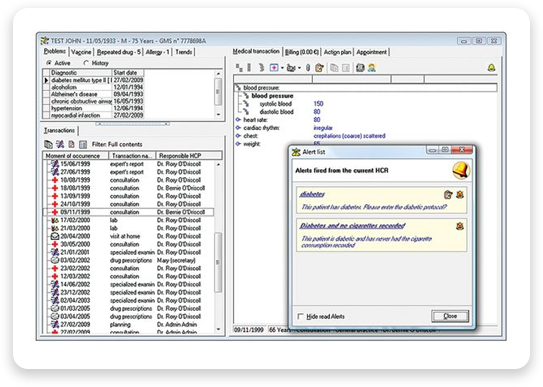Click the greyed paste toolbar icon
543x387 pixels.
(x=346, y=68)
